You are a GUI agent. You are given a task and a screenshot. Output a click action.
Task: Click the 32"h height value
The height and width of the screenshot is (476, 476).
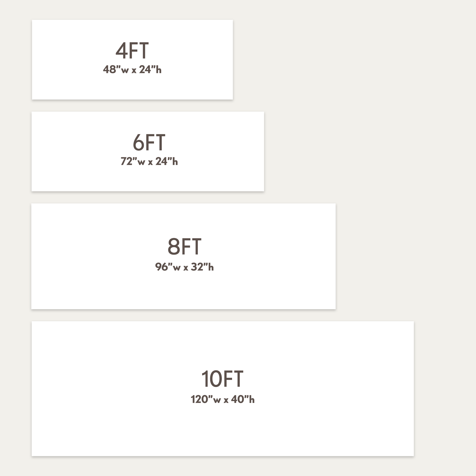coord(202,267)
